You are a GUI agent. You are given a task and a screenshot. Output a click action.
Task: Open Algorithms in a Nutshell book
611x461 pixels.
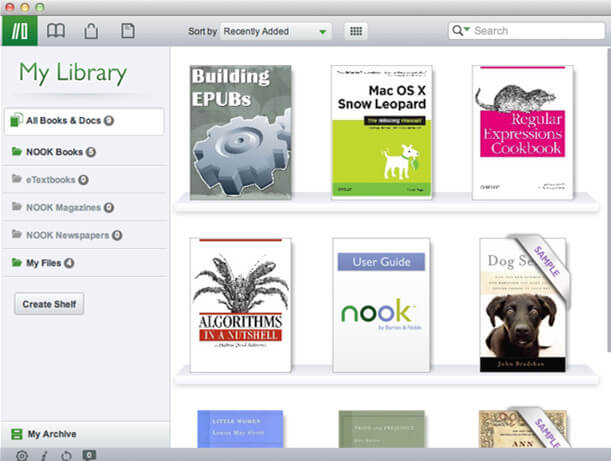(x=240, y=305)
